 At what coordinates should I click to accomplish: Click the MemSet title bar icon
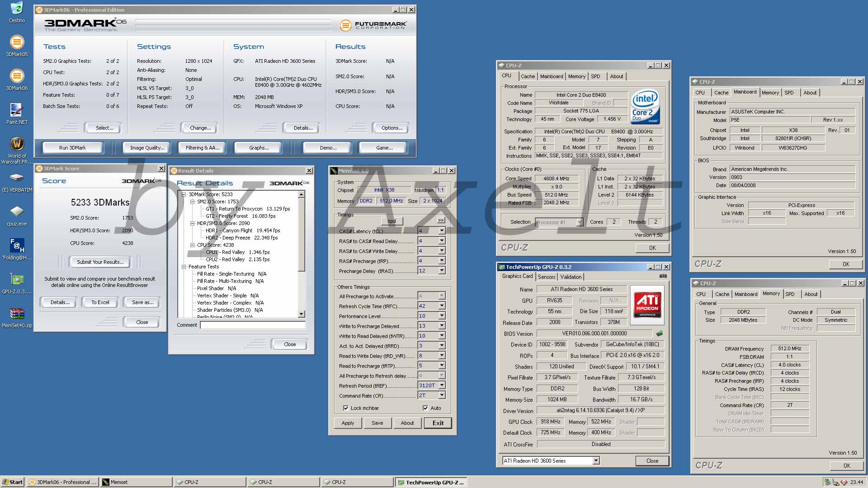[x=334, y=171]
